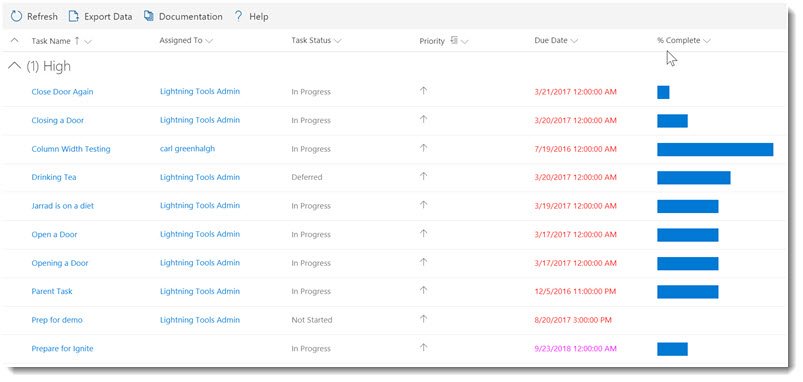Click the Refresh toolbar label
The width and height of the screenshot is (803, 382).
43,17
